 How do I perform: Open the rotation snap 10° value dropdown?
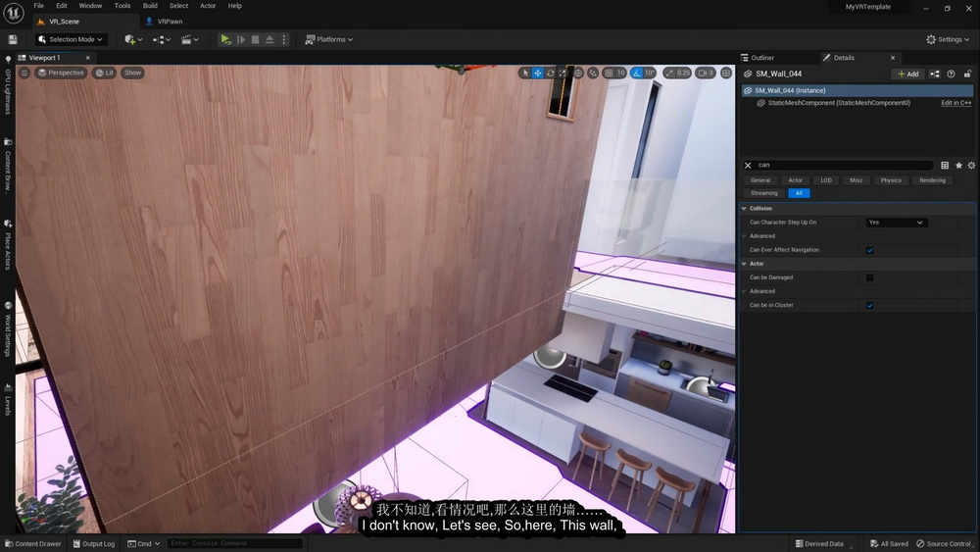click(x=650, y=74)
